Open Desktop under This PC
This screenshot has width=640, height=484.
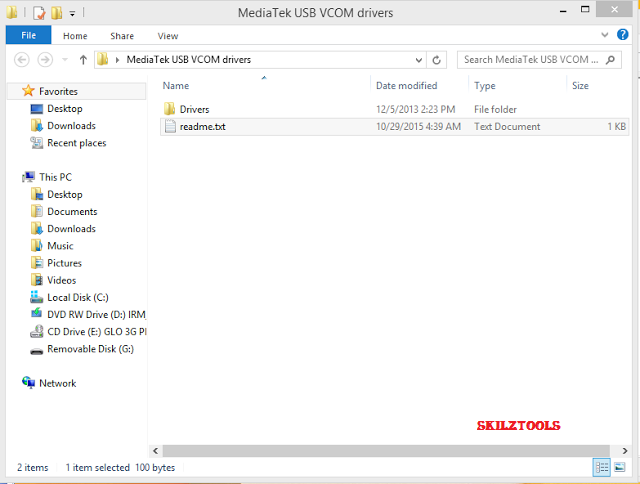[64, 194]
